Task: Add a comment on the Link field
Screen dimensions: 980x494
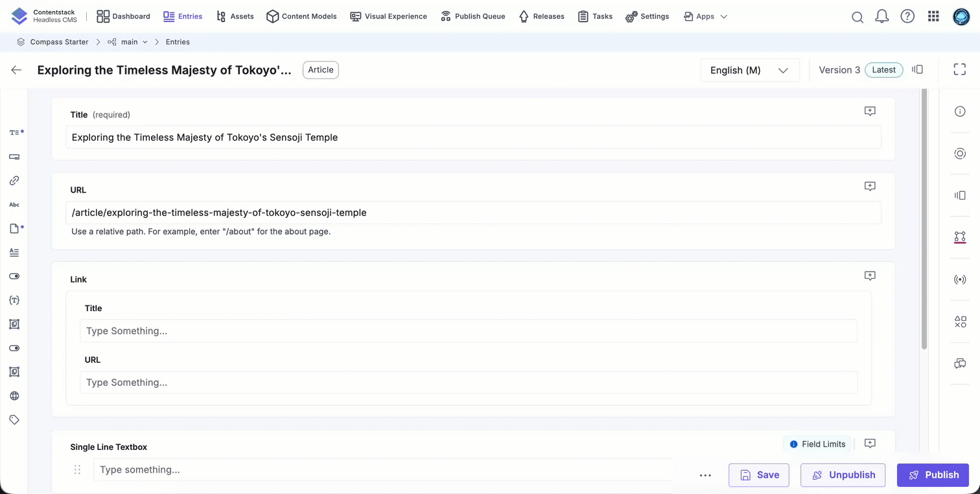Action: (x=870, y=276)
